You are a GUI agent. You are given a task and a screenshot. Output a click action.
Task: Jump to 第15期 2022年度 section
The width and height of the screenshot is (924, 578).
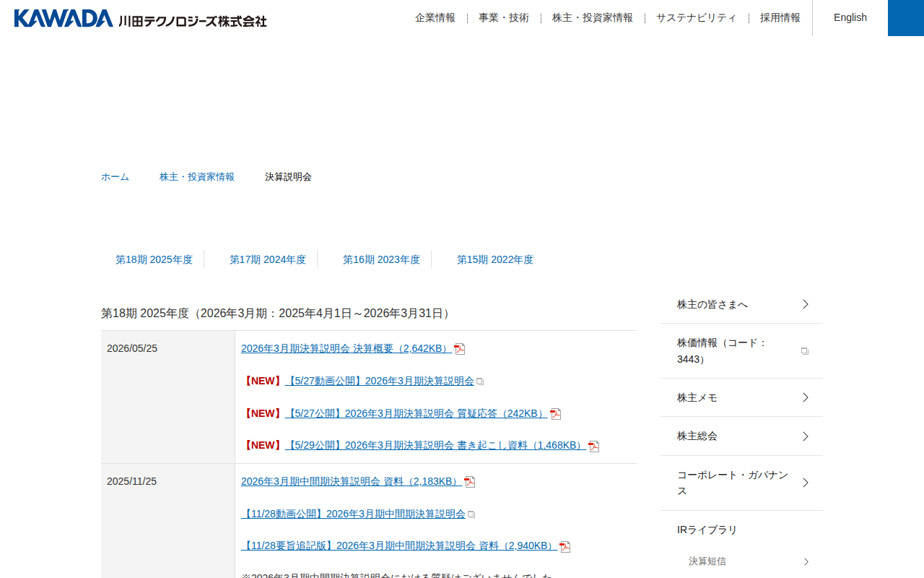pyautogui.click(x=495, y=259)
